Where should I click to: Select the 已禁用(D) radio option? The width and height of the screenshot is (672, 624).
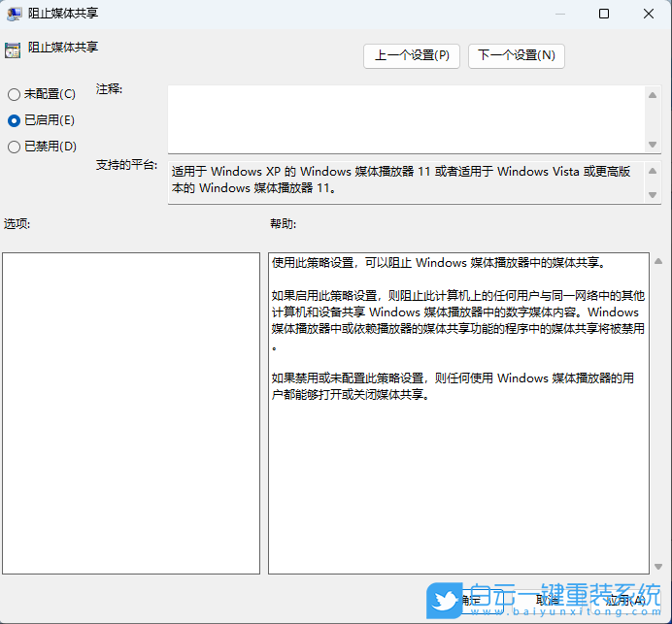click(42, 147)
